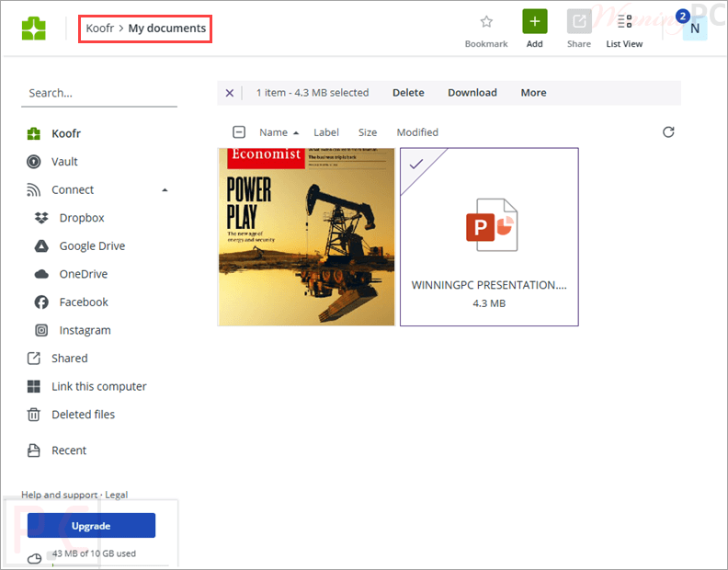Click the Recent label in sidebar
Viewport: 728px width, 570px height.
[69, 450]
